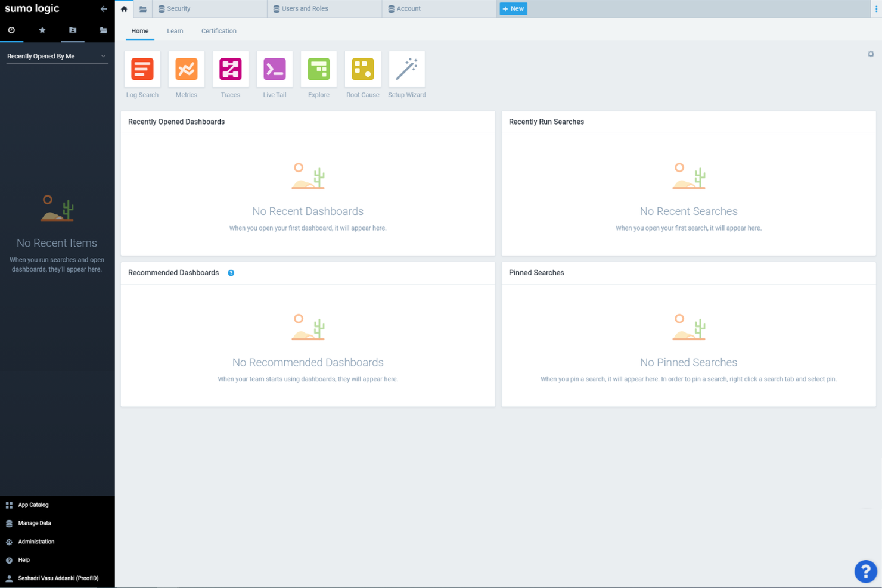Image resolution: width=882 pixels, height=588 pixels.
Task: Click the New button
Action: 513,8
